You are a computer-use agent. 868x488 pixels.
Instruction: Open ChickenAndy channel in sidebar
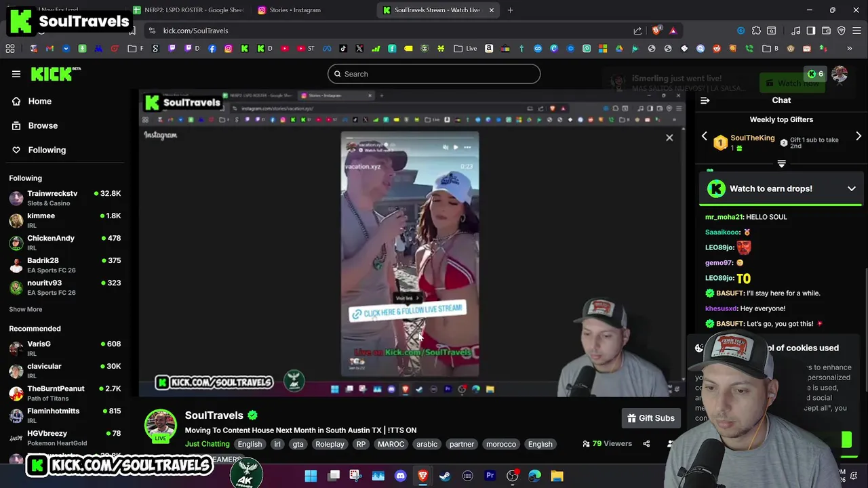click(65, 242)
